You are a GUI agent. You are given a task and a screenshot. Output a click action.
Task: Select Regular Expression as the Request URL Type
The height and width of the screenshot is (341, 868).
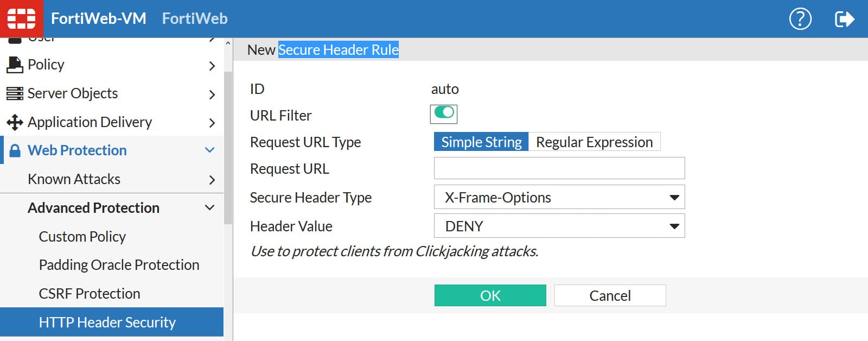[x=594, y=142]
